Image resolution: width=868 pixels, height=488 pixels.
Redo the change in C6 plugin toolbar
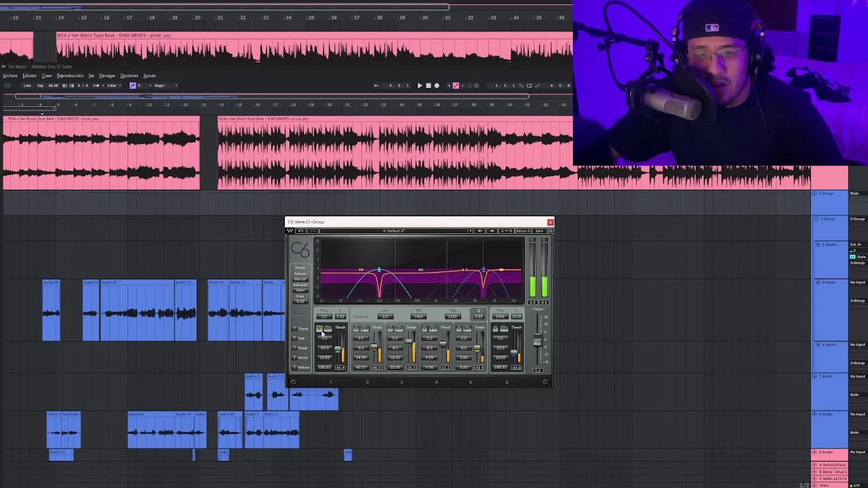tap(313, 231)
